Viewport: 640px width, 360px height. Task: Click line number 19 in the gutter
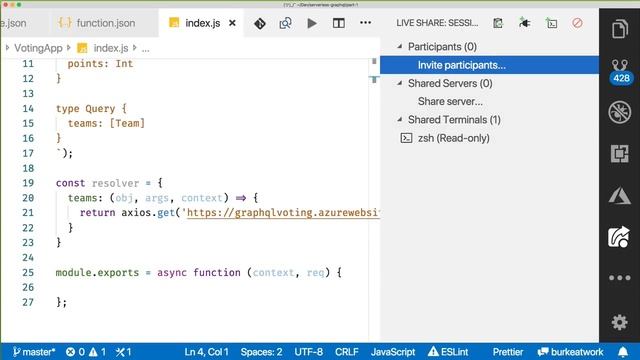tap(28, 183)
